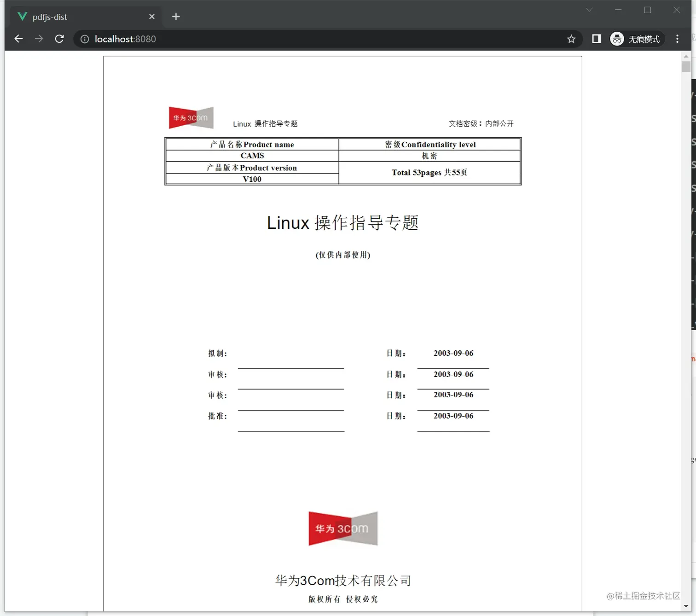The image size is (696, 616).
Task: Click the date 2003-09-06 in the 拟制 row
Action: point(453,353)
